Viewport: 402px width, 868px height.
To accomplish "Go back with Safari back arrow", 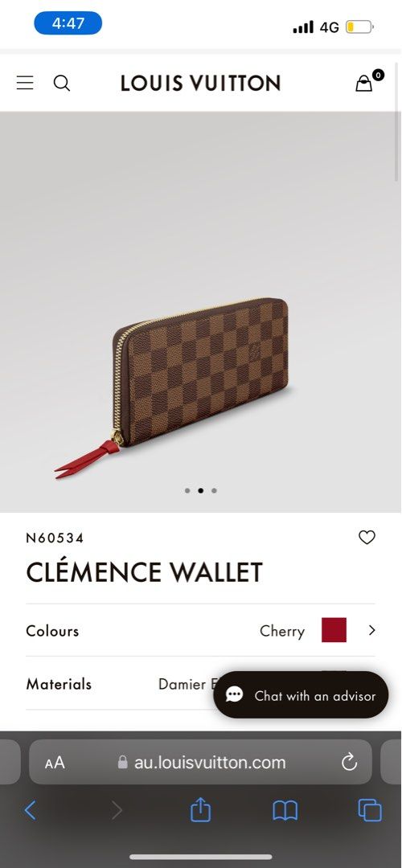I will (x=31, y=810).
